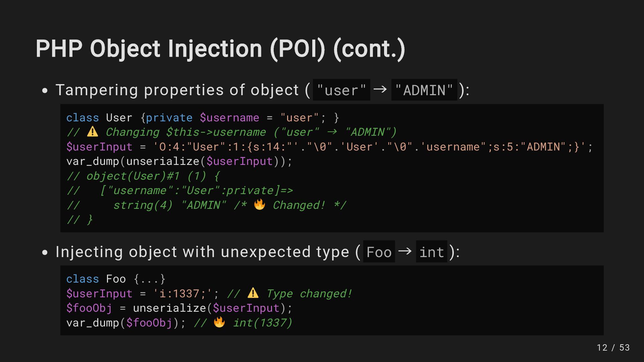The image size is (644, 362).
Task: Click the arrow inside the green comment line
Action: click(x=332, y=132)
